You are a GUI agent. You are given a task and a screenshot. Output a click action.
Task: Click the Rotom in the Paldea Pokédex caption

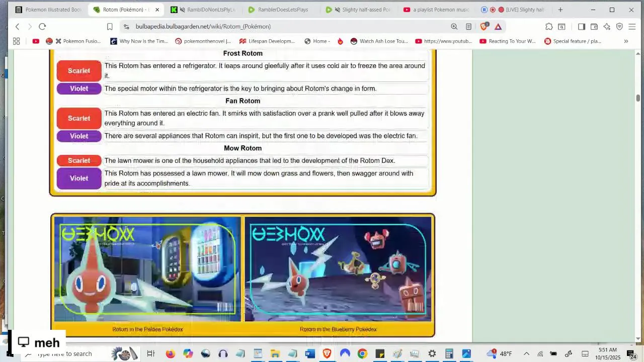click(x=147, y=329)
